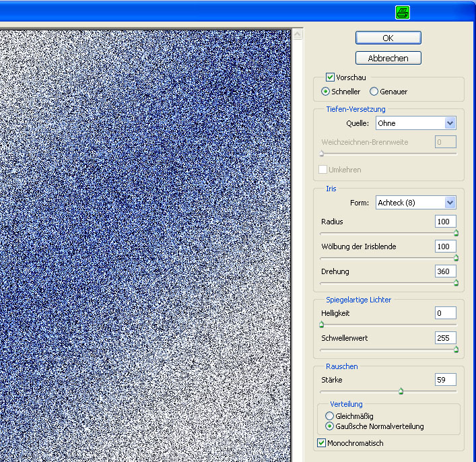Cancel with the Abbrechen button
The image size is (476, 462).
(x=388, y=58)
